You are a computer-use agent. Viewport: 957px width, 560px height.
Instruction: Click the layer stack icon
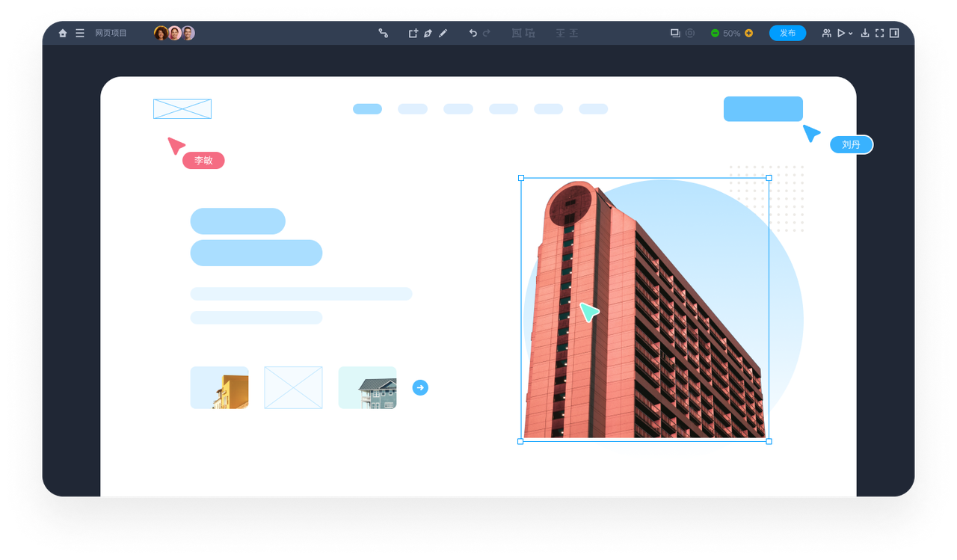point(675,34)
